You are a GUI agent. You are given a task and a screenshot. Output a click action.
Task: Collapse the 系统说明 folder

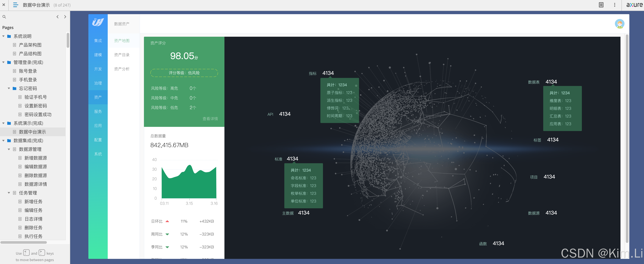[x=4, y=36]
